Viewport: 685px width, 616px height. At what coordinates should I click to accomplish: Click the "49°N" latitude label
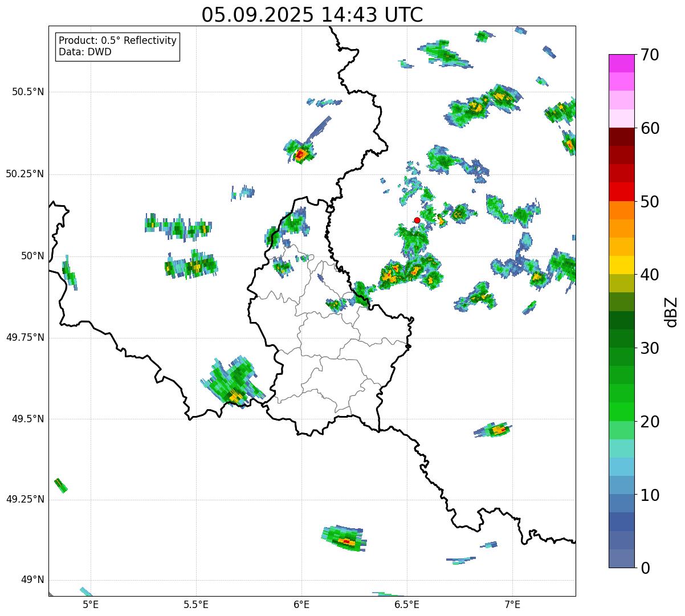[32, 580]
